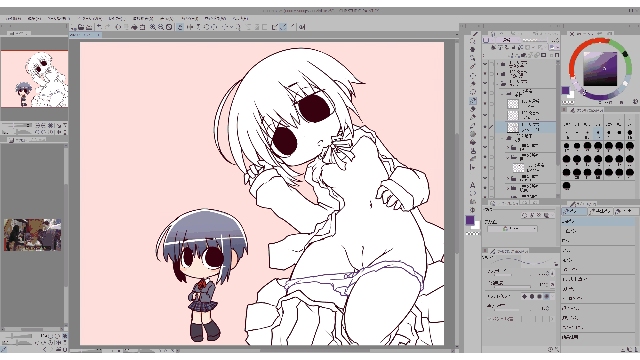Select the magnifier tool at the tool palette top
Viewport: 640px width, 360px height.
[x=473, y=41]
